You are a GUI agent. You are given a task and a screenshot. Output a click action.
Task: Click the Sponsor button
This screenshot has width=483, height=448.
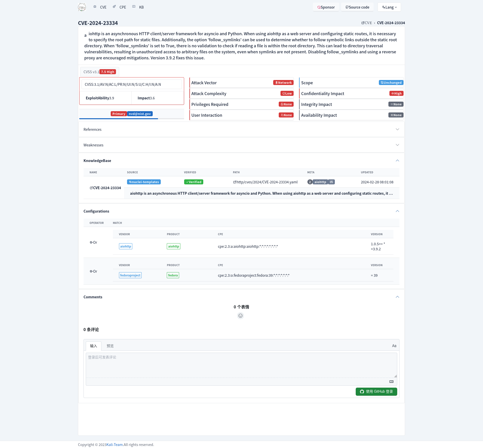tap(326, 7)
